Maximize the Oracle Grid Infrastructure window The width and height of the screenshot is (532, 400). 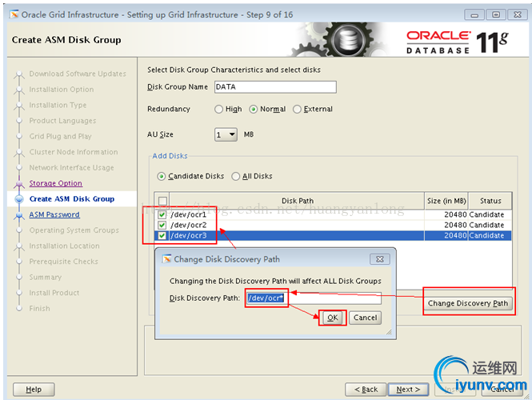pyautogui.click(x=496, y=15)
